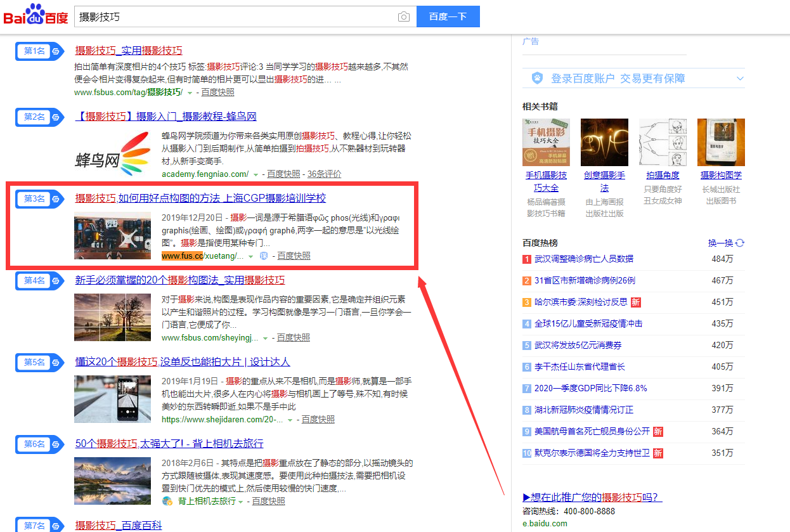Image resolution: width=790 pixels, height=532 pixels.
Task: Expand the 登录百度账户 panel chevron
Action: (x=739, y=79)
